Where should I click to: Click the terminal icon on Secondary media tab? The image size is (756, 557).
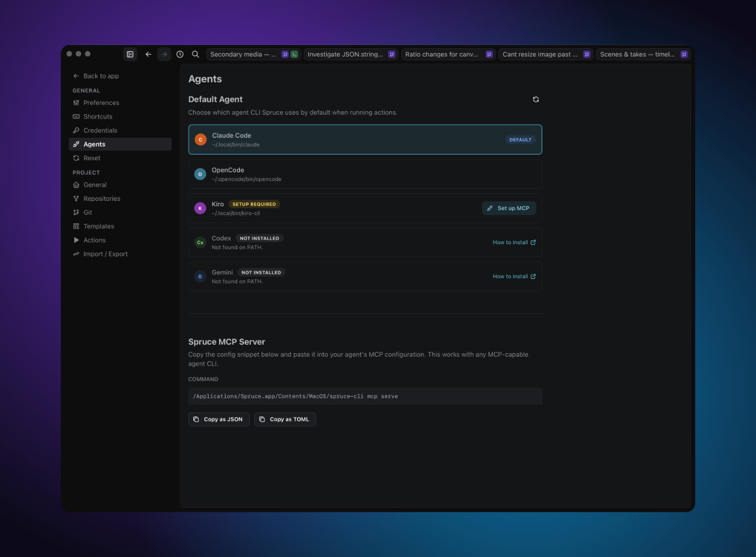294,54
